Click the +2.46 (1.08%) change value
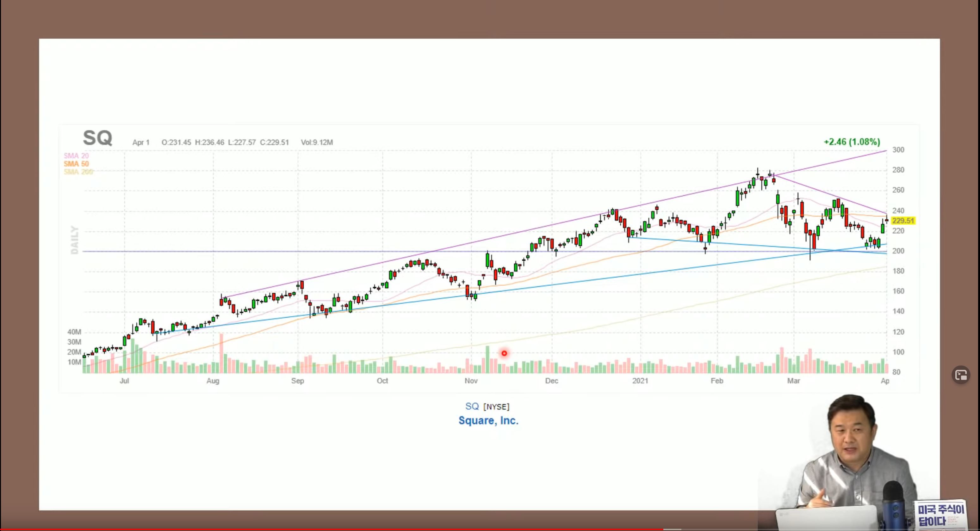980x531 pixels. coord(852,142)
